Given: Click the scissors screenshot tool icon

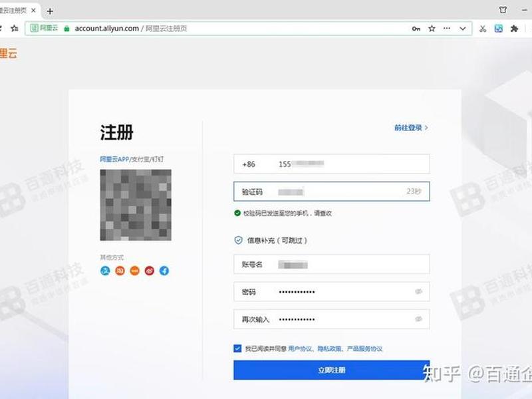Looking at the screenshot, I should pyautogui.click(x=483, y=29).
